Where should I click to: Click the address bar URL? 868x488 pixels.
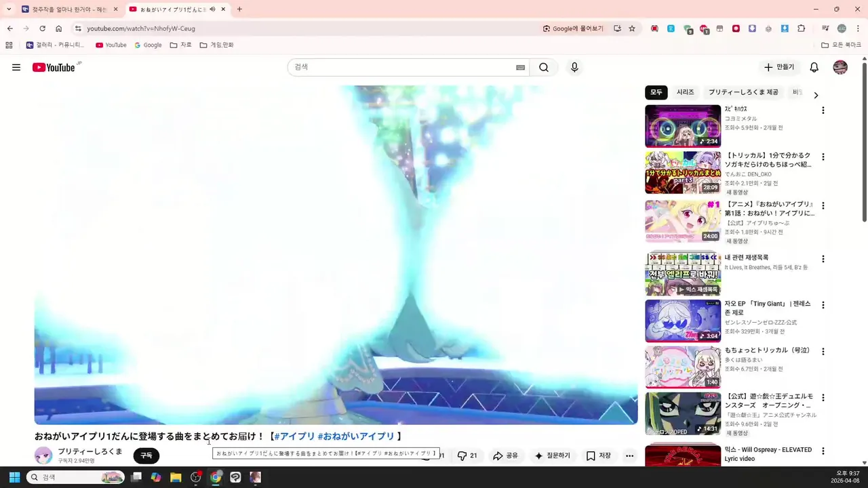tap(141, 28)
